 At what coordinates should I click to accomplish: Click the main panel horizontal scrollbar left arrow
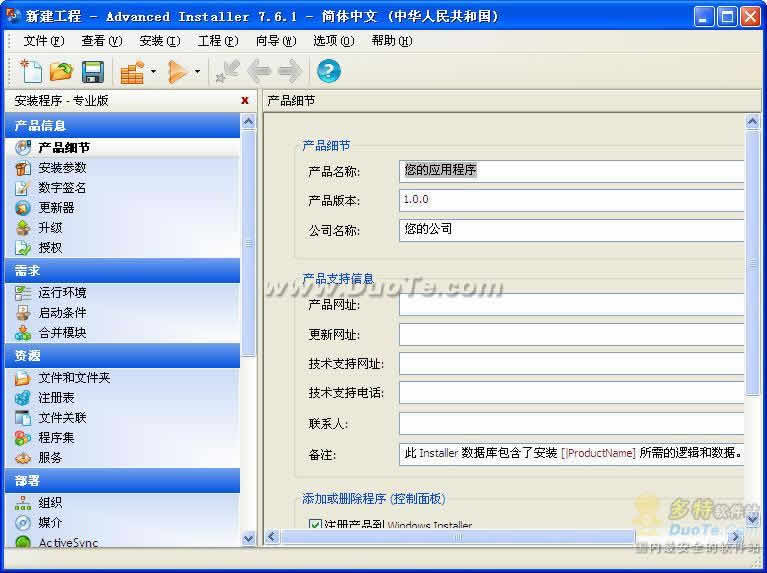(x=272, y=537)
